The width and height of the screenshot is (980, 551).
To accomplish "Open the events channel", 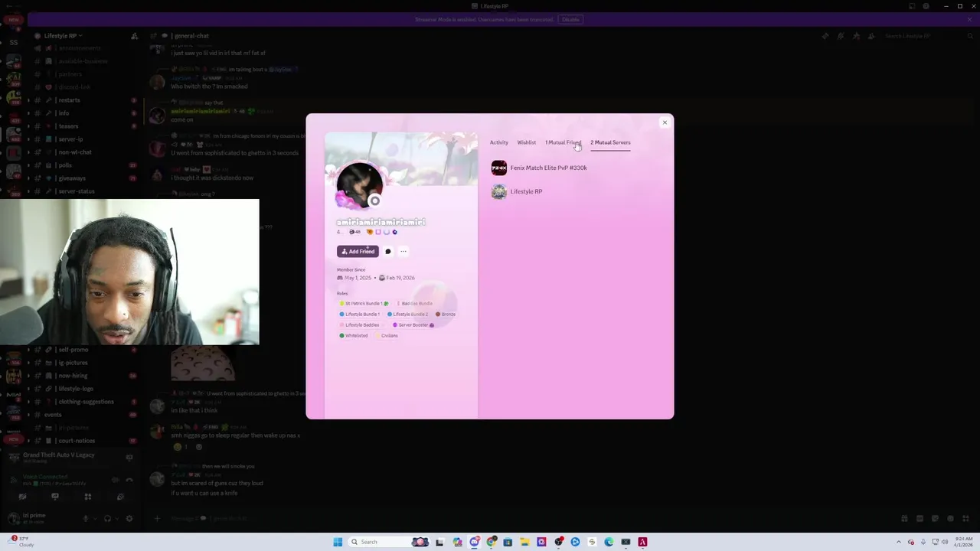I will [x=53, y=415].
